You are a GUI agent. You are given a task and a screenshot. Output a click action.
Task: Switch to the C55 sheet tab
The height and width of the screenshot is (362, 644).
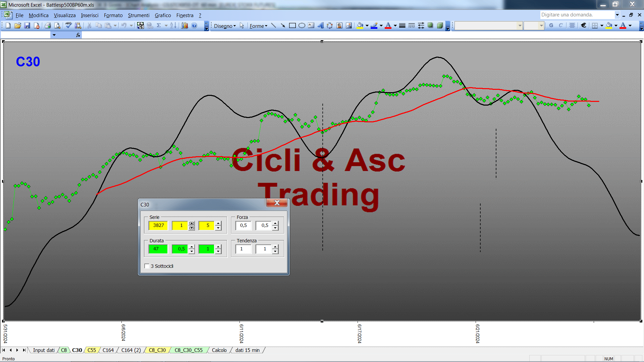tap(92, 350)
